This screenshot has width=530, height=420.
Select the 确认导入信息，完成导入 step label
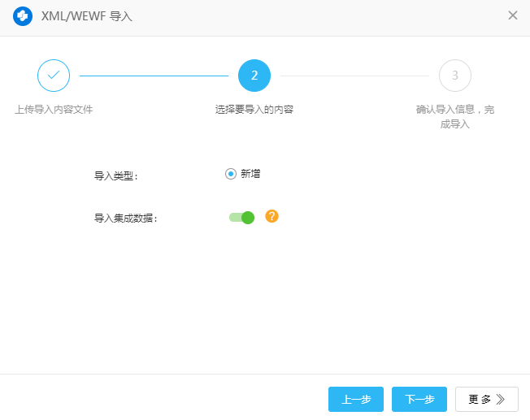click(x=455, y=117)
